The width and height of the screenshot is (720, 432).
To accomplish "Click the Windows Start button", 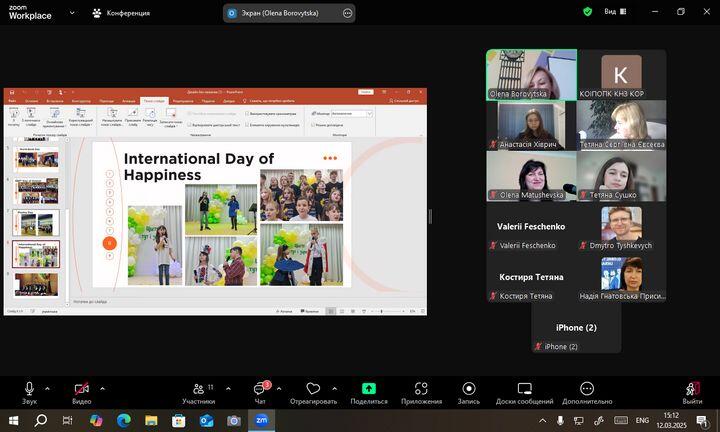I will (x=13, y=420).
